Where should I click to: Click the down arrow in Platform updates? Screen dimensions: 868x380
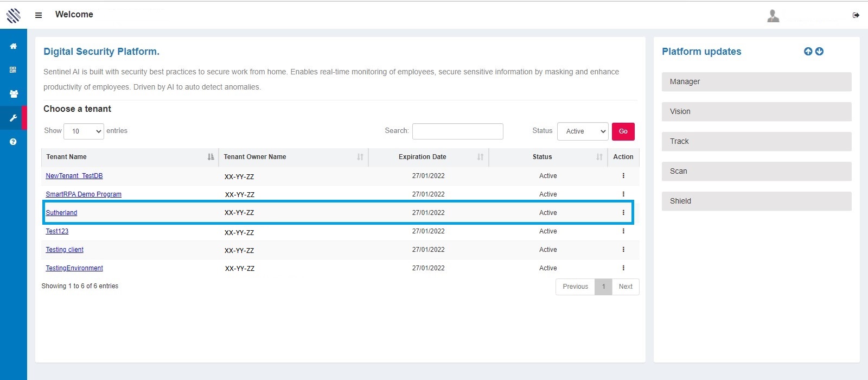(x=819, y=52)
